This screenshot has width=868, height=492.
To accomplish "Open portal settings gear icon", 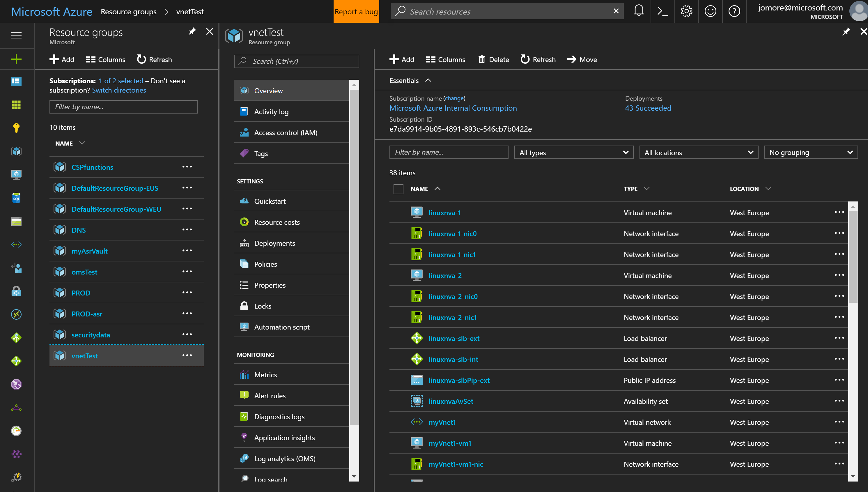I will [x=686, y=11].
